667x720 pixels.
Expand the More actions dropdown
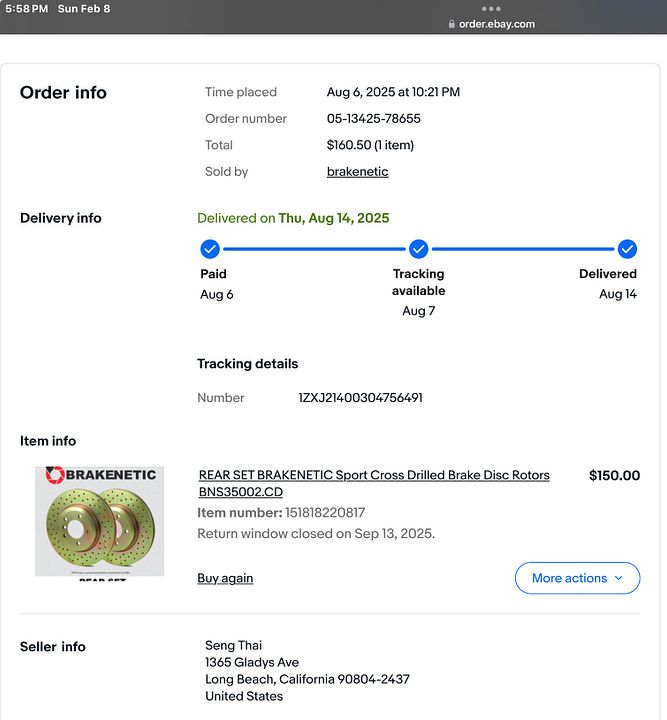577,578
